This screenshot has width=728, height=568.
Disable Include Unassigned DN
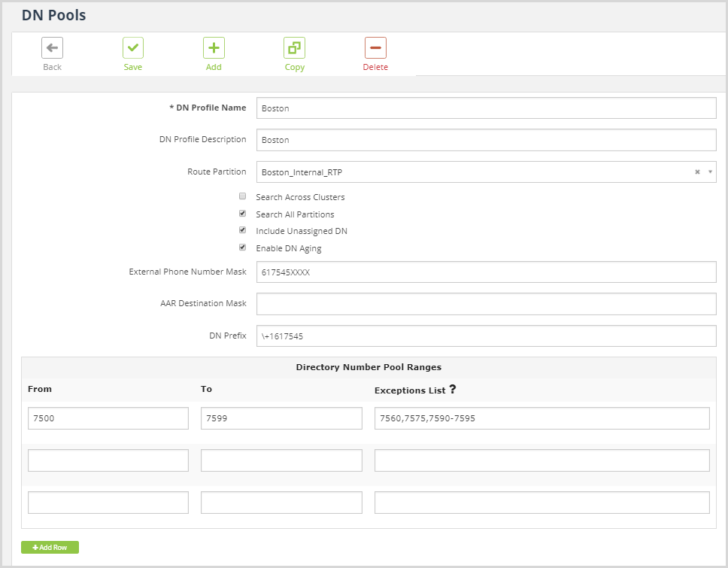coord(242,230)
